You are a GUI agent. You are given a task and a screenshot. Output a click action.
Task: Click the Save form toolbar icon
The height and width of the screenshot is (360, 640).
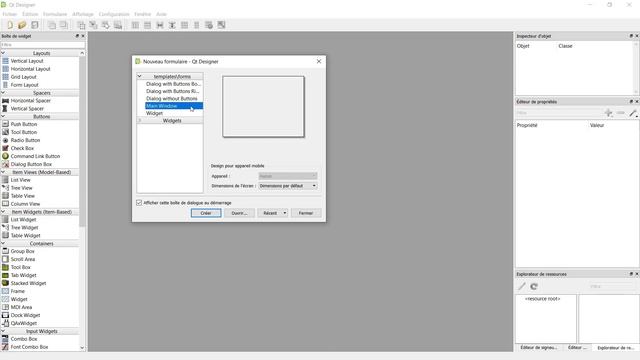click(35, 25)
